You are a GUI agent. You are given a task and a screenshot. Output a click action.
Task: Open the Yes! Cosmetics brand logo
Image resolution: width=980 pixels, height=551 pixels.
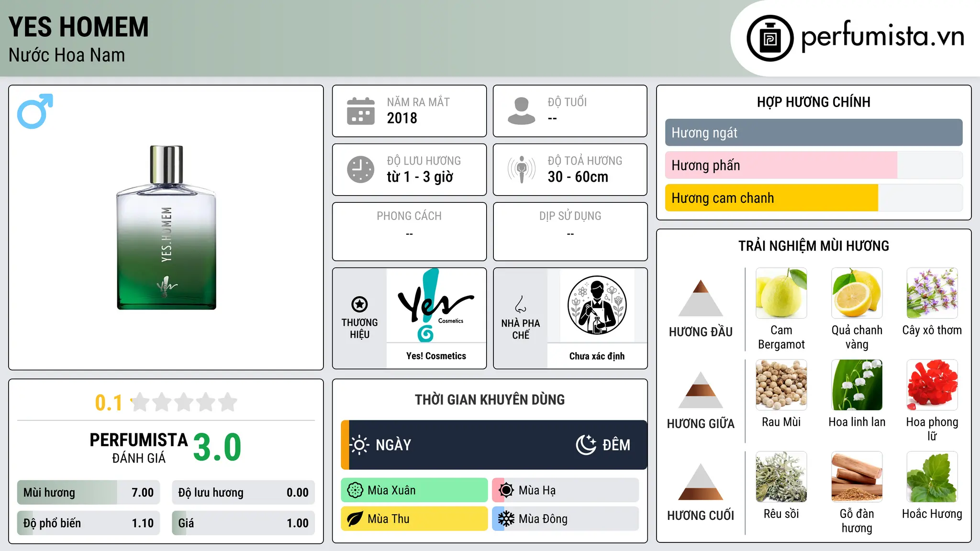[x=436, y=305]
